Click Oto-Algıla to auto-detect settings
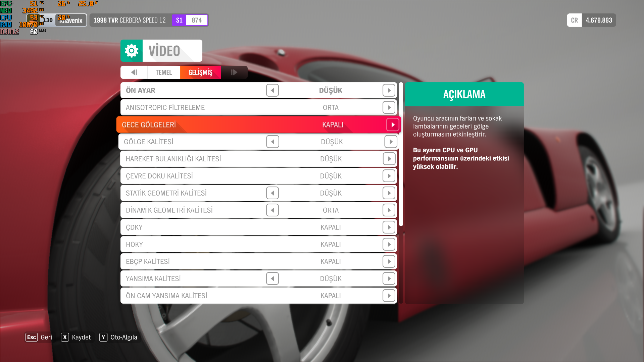 coord(124,337)
